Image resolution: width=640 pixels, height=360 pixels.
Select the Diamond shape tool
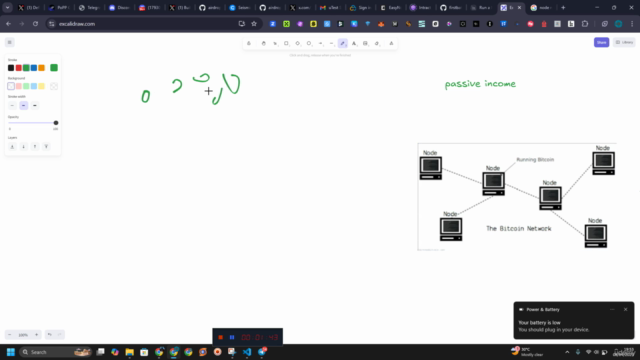[x=298, y=43]
